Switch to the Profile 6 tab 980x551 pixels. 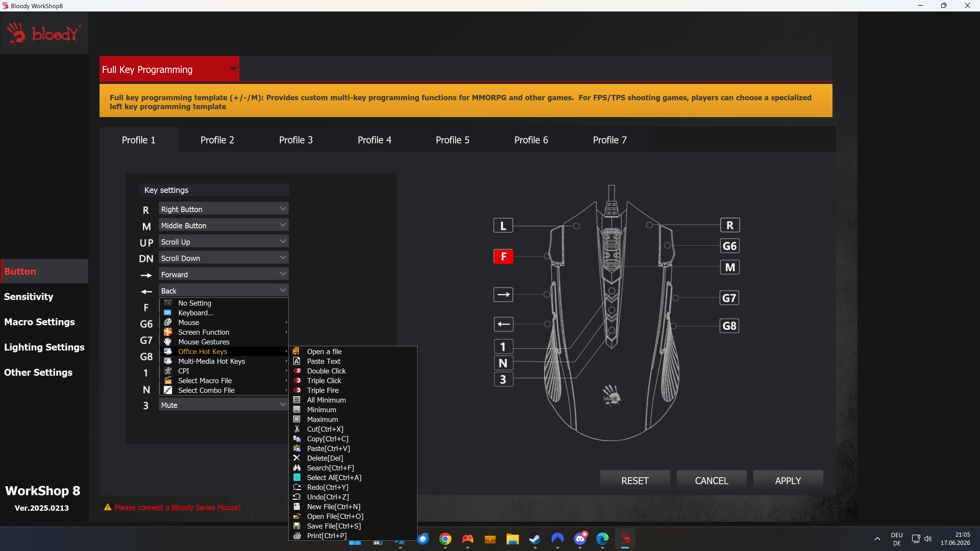pyautogui.click(x=531, y=140)
